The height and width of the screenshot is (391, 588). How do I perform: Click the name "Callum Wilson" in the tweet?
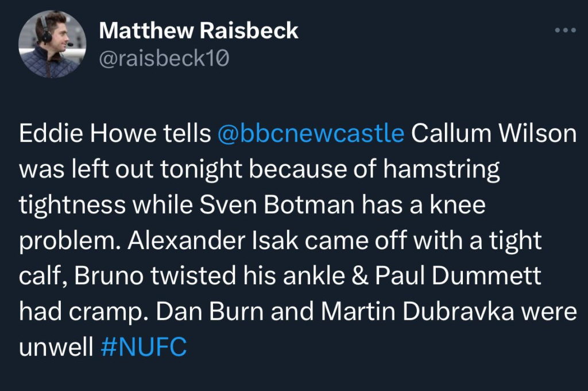coord(494,133)
